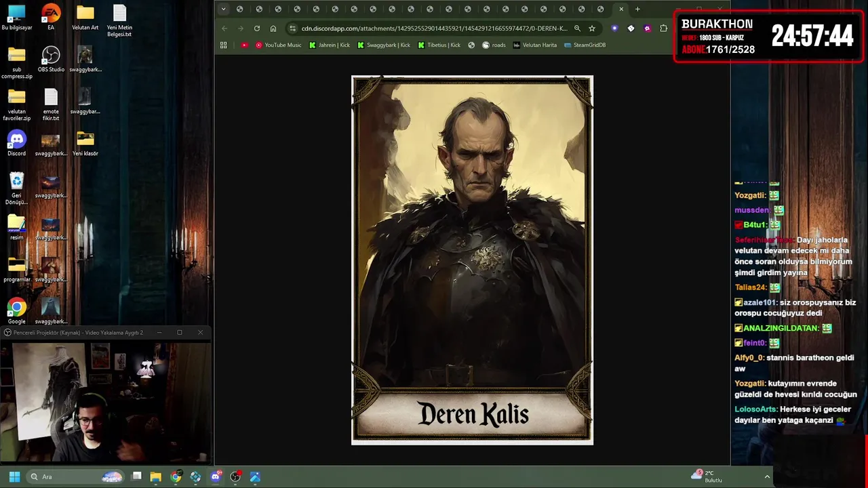Launch OBS Studio desktop shortcut

click(51, 60)
